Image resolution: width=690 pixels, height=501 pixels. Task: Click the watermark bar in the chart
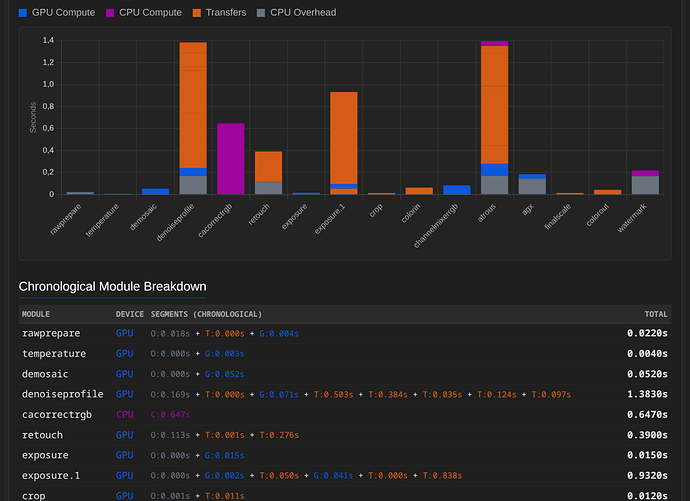coord(645,184)
